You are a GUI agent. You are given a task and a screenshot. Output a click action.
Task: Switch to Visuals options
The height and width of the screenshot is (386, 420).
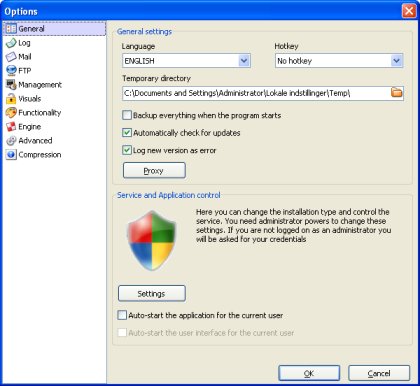click(30, 99)
